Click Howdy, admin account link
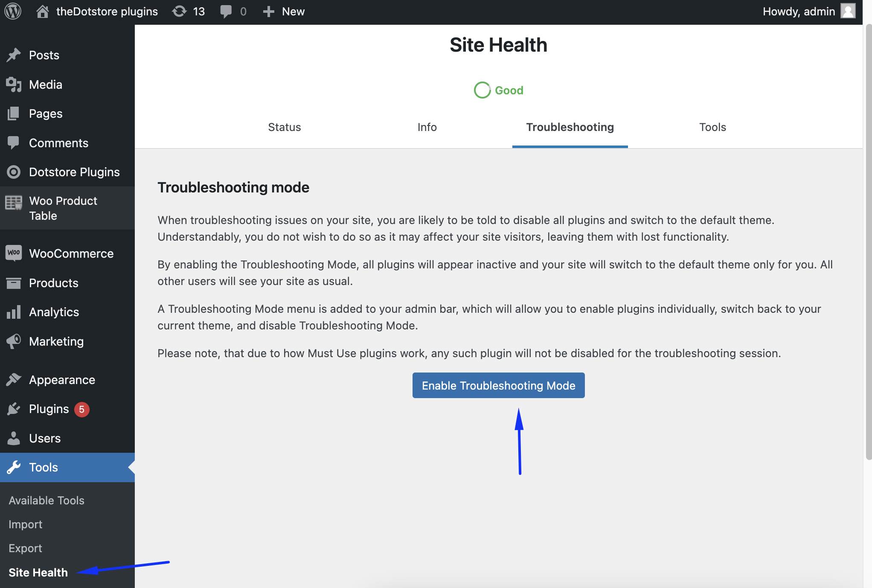Viewport: 872px width, 588px height. coord(799,12)
